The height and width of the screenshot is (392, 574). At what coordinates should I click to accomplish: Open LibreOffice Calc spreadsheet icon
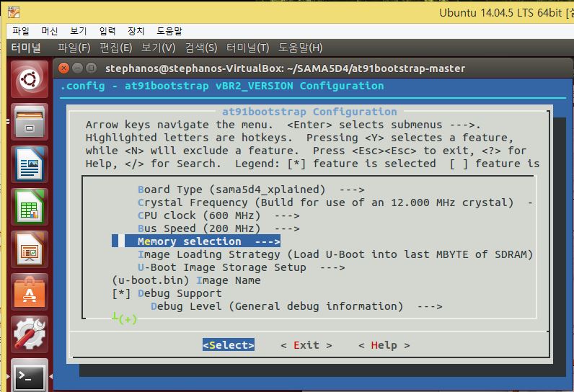click(30, 207)
